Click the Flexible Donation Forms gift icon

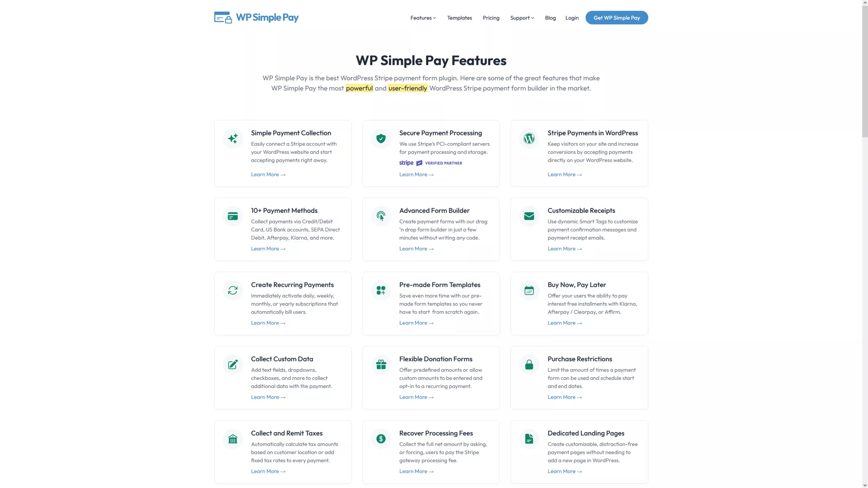click(381, 364)
